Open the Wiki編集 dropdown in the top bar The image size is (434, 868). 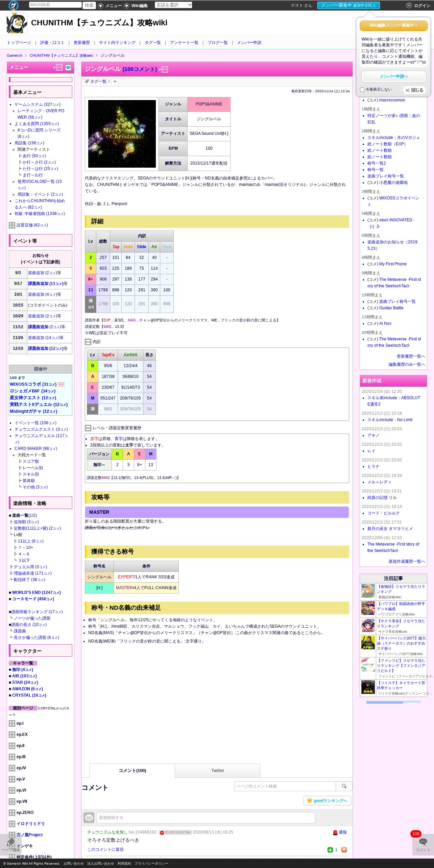[x=136, y=6]
